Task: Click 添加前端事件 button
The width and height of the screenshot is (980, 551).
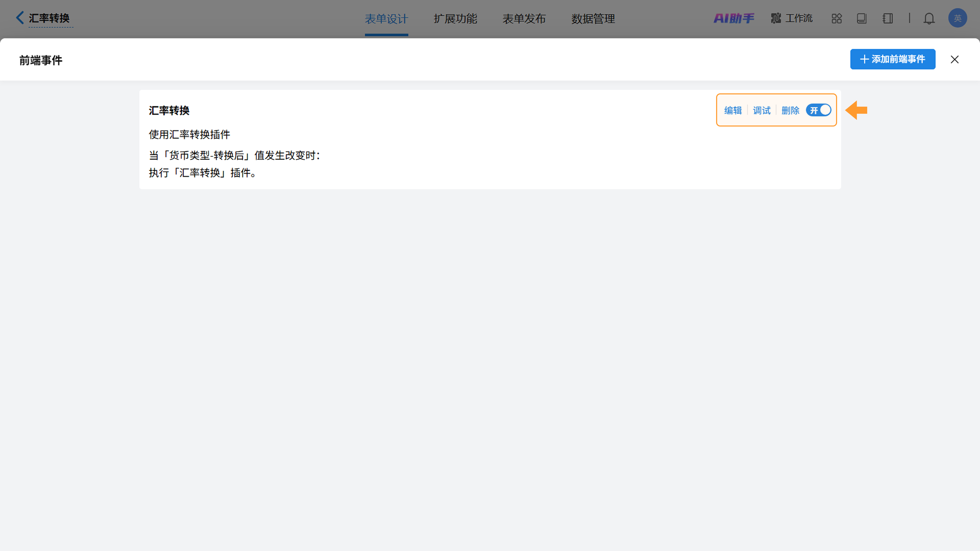Action: [892, 59]
